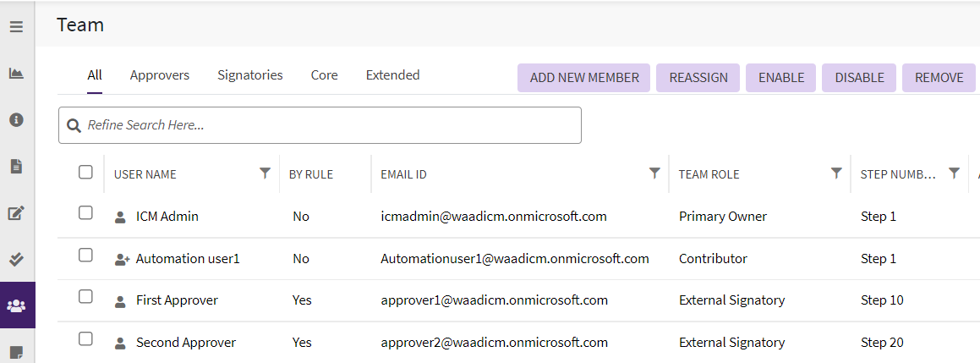Tick the select-all checkbox in header
Image resolution: width=980 pixels, height=363 pixels.
(x=85, y=173)
